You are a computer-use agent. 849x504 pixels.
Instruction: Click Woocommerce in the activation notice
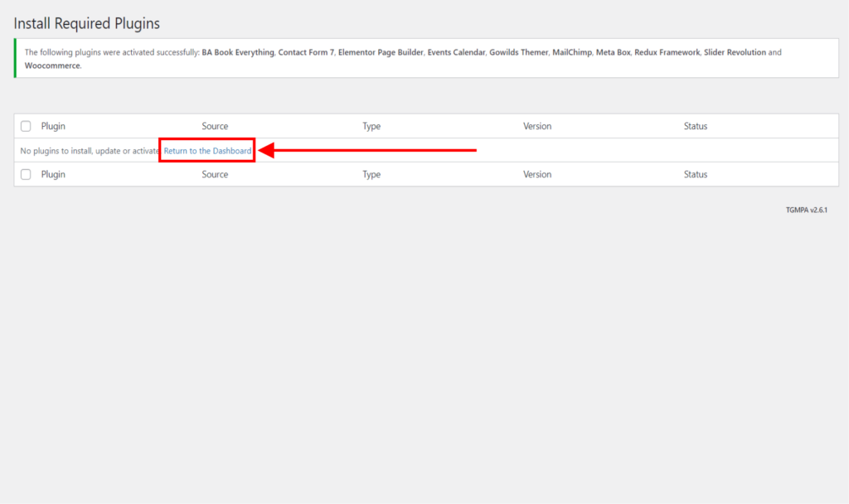[x=52, y=65]
